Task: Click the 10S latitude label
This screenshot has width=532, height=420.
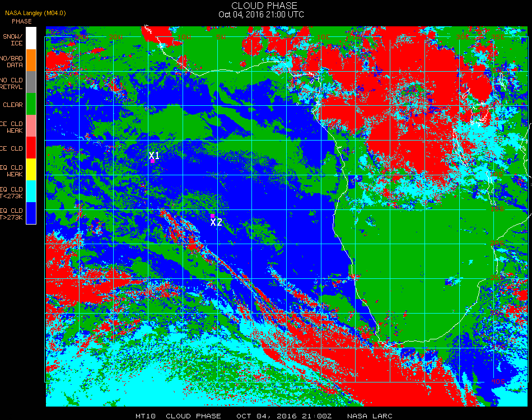Action: click(x=496, y=174)
